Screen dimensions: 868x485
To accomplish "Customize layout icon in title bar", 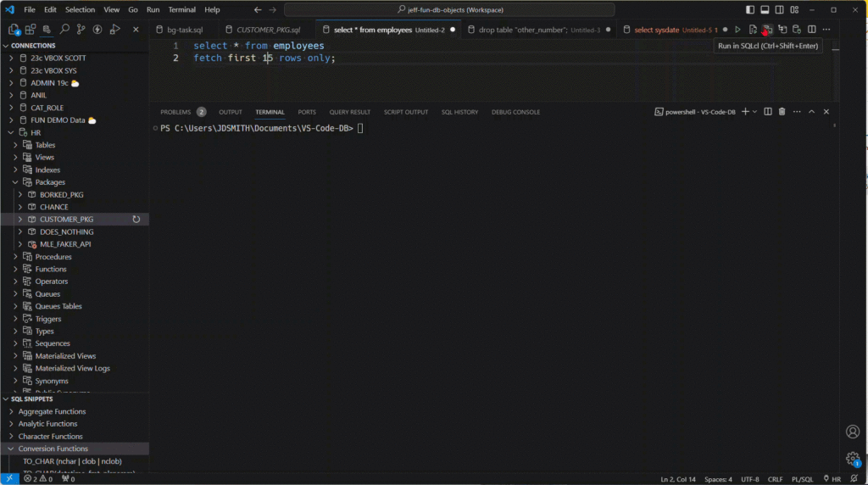I will pos(794,10).
